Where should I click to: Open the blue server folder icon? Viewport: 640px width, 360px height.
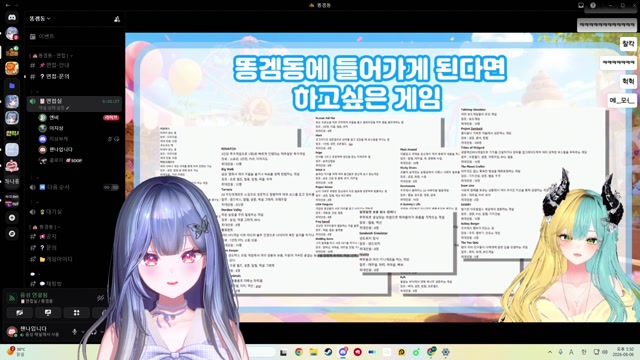[12, 85]
